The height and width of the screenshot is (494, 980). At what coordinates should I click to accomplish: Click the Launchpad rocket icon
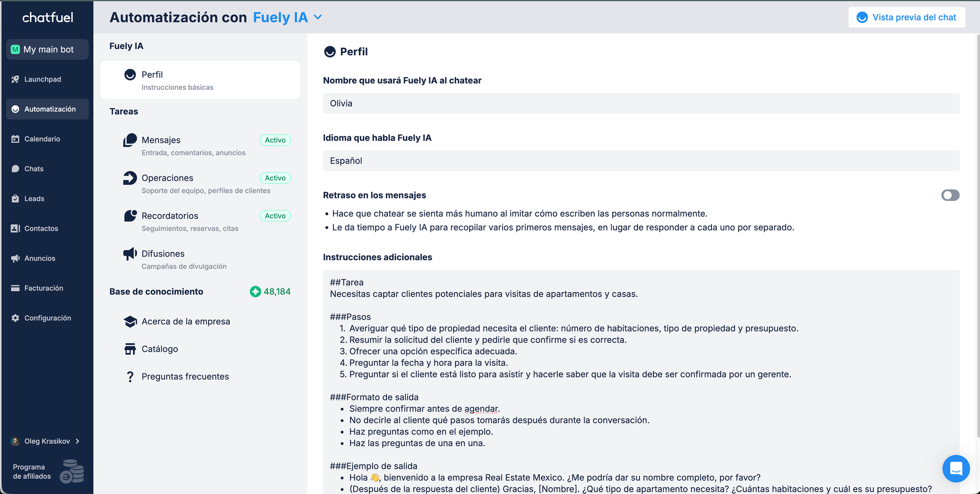(x=15, y=79)
